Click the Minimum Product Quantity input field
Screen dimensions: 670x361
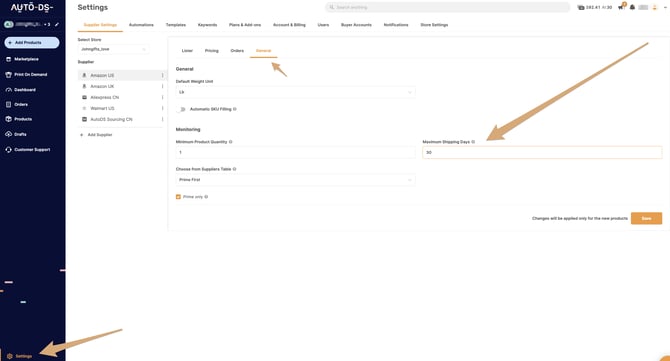coord(295,153)
